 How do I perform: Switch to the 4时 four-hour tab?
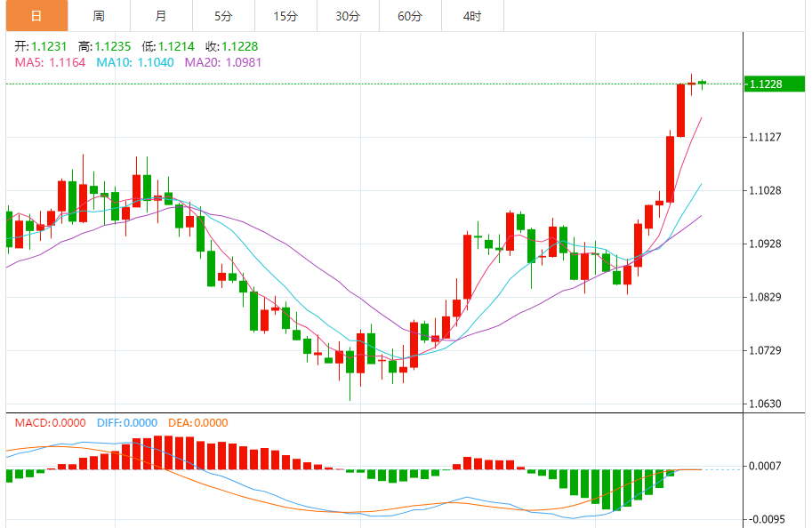471,15
